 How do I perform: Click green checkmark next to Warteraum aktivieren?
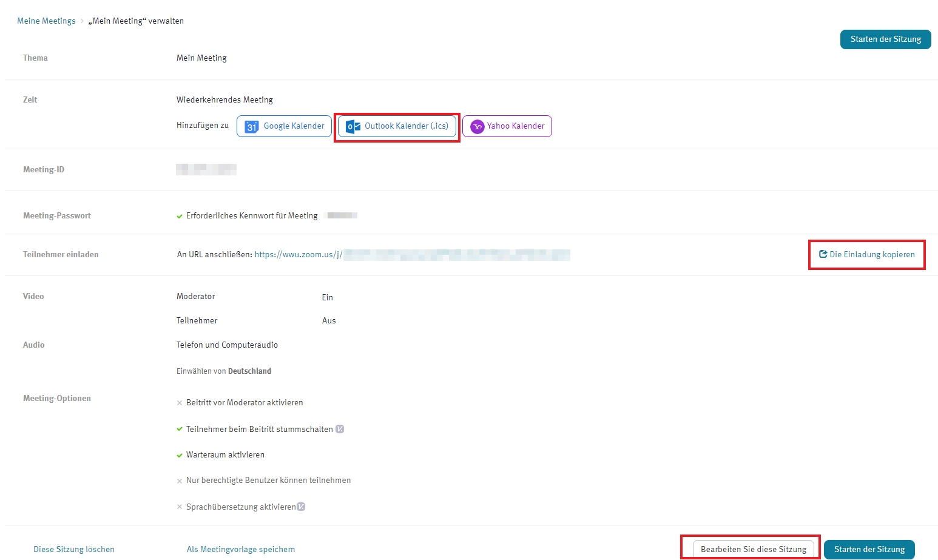pyautogui.click(x=180, y=455)
